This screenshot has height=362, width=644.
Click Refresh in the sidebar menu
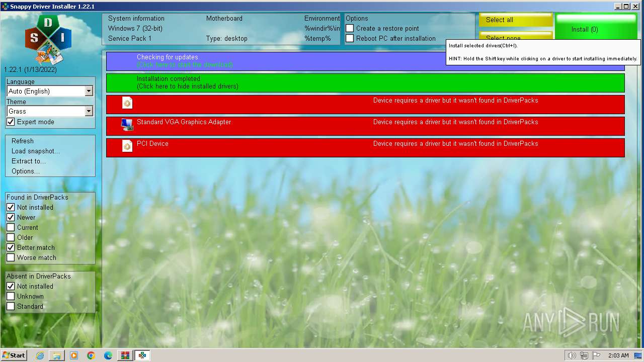(23, 141)
